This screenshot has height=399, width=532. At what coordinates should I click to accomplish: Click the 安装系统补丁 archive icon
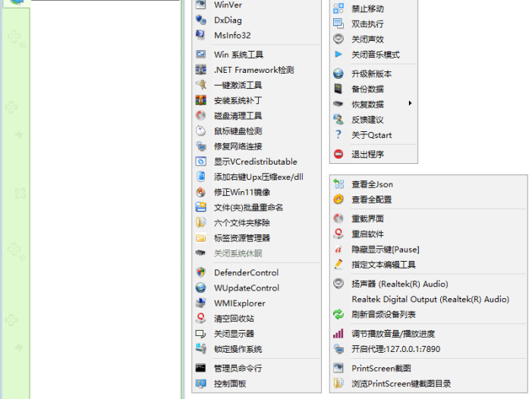point(201,100)
